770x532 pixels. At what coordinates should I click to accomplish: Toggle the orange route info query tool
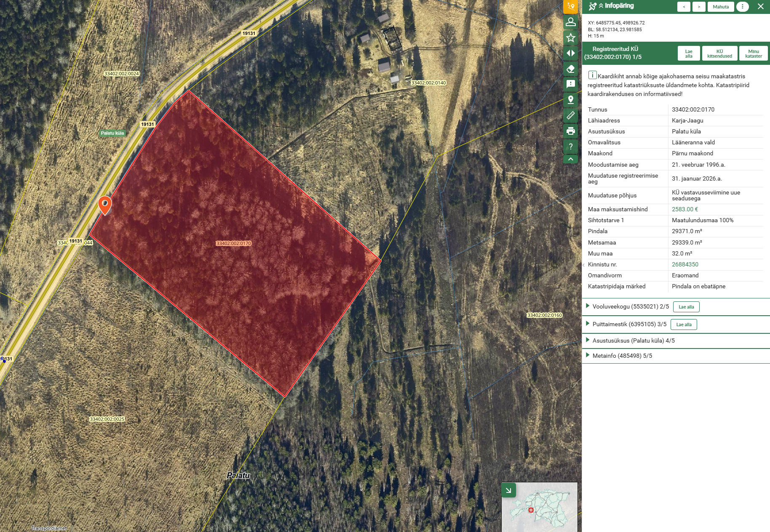tap(570, 6)
